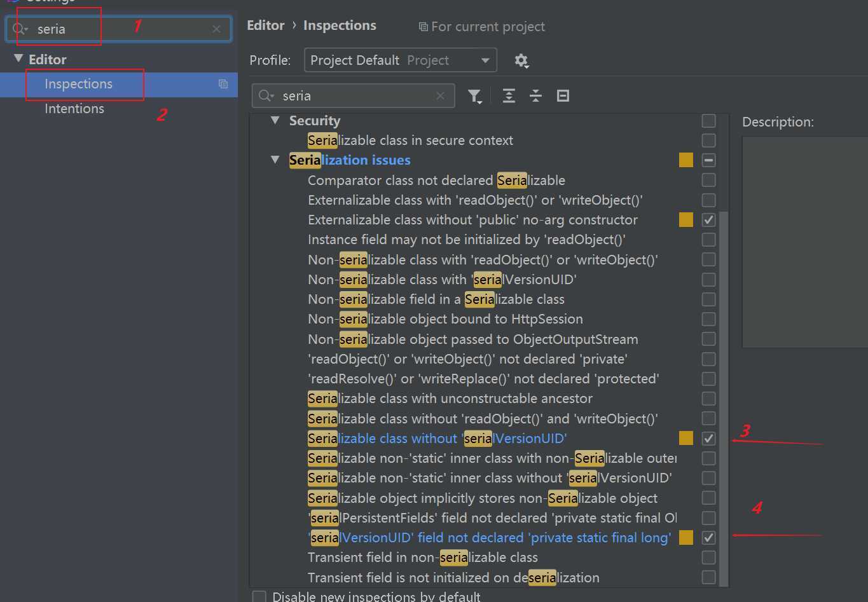
Task: Select Intentions in the settings tree
Action: (74, 109)
